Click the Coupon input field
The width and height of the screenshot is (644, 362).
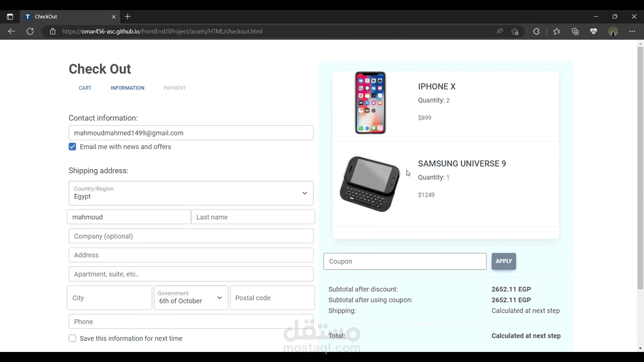(405, 261)
